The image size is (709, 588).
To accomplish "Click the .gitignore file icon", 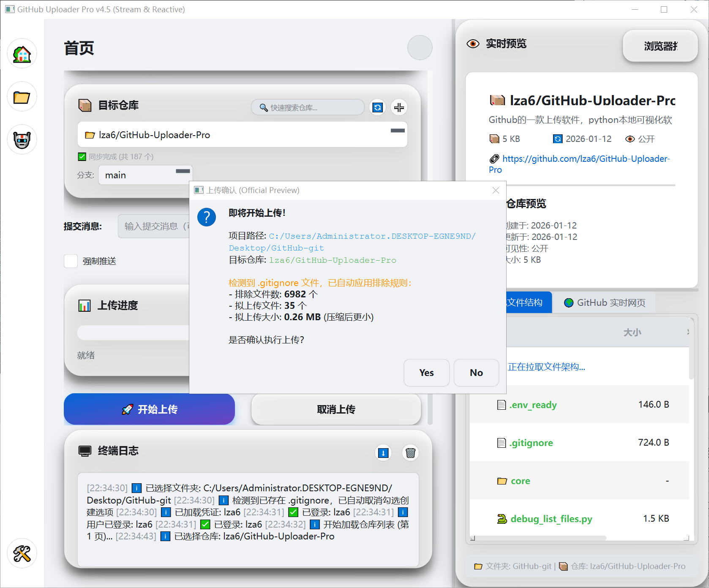I will [x=502, y=443].
